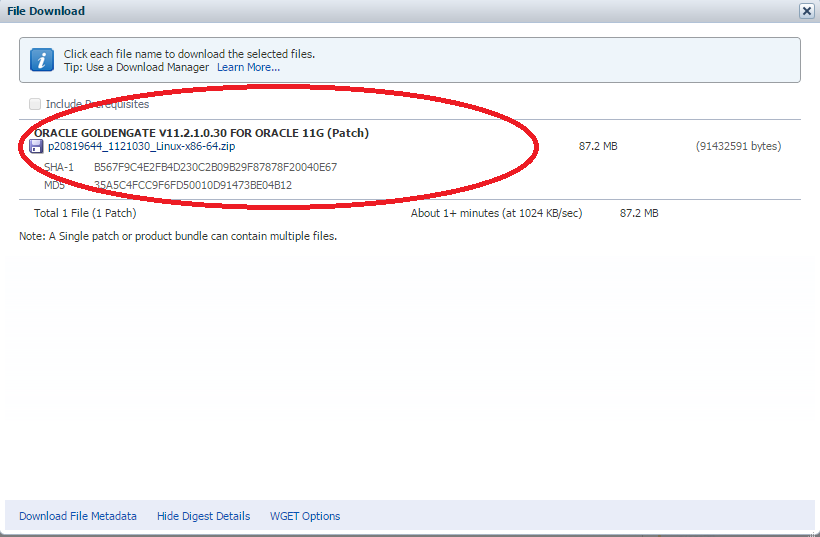Enable the Include Prerequisites checkbox
Screen dimensions: 820x537
point(36,104)
